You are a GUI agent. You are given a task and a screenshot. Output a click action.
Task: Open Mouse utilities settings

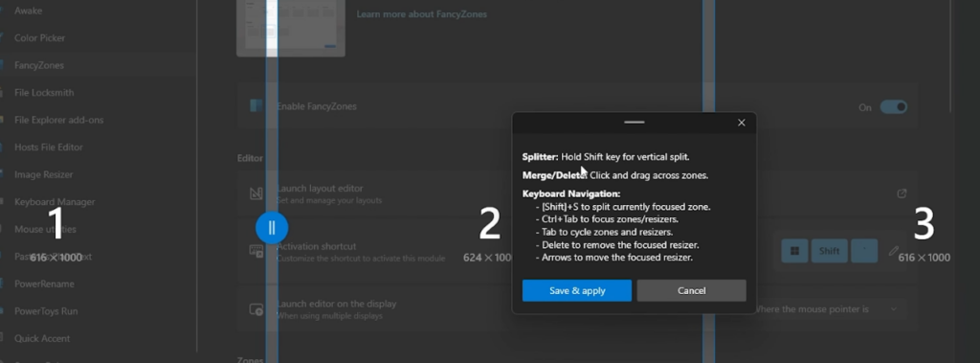pyautogui.click(x=45, y=230)
